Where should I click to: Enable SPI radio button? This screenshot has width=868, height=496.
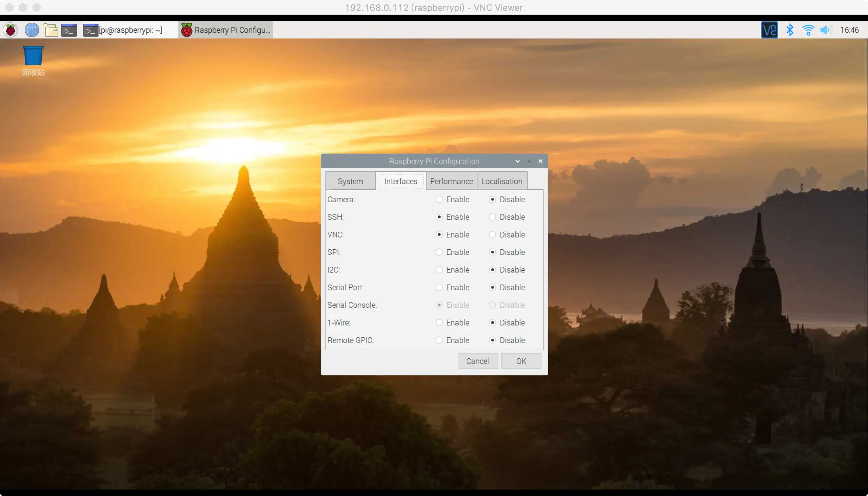[439, 252]
